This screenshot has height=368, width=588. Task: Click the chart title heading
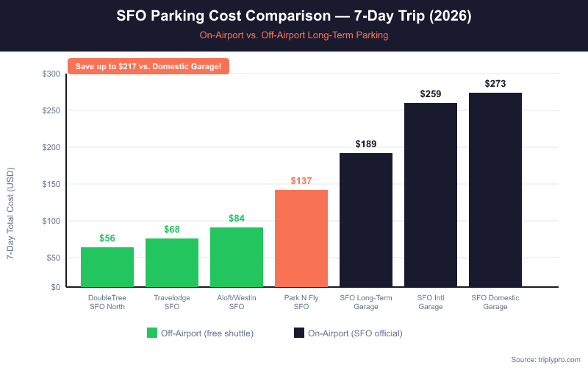pyautogui.click(x=294, y=16)
